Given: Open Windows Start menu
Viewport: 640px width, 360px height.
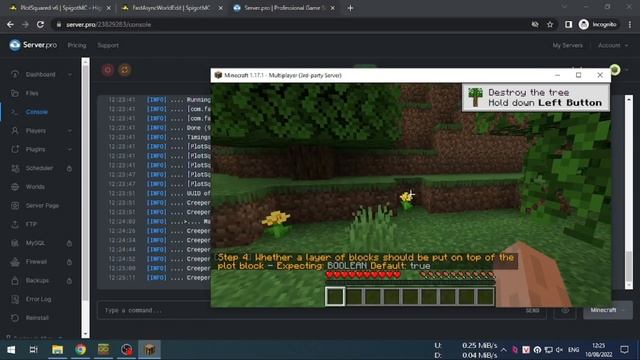Looking at the screenshot, I should pyautogui.click(x=11, y=350).
